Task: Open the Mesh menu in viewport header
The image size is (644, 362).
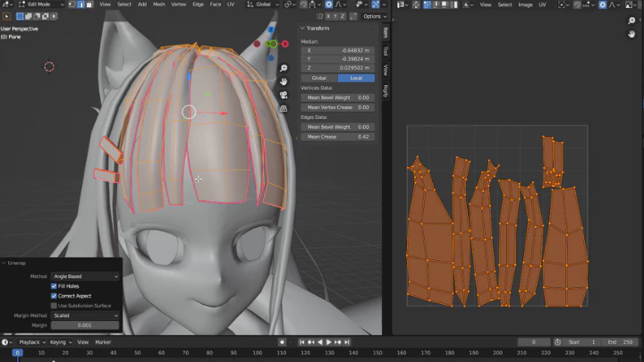Action: (159, 4)
